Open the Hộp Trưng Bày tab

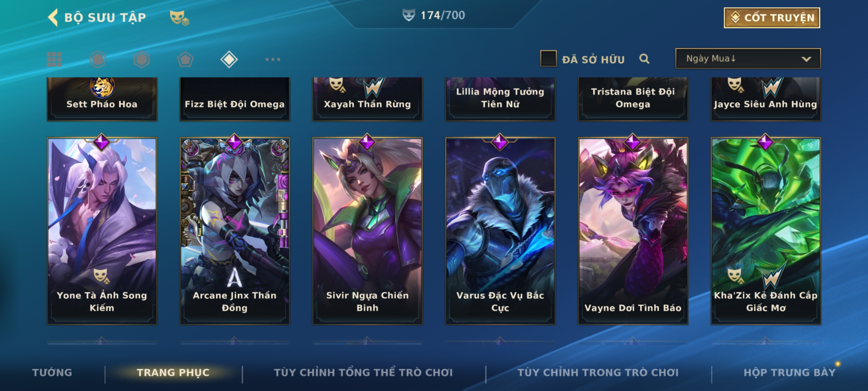click(790, 372)
